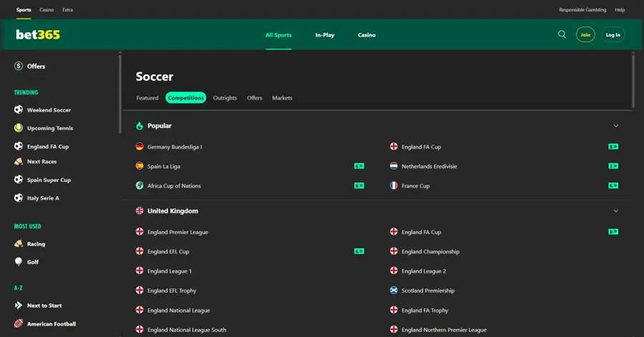Click the green badge on Africa Cup of Nations row
The height and width of the screenshot is (337, 644).
(x=359, y=185)
